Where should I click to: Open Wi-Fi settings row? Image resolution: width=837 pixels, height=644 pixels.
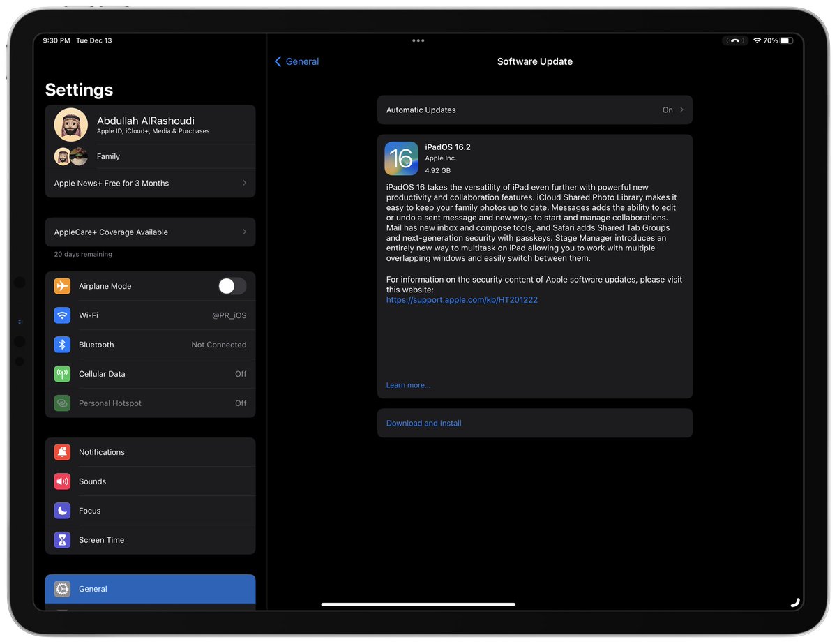click(x=150, y=315)
